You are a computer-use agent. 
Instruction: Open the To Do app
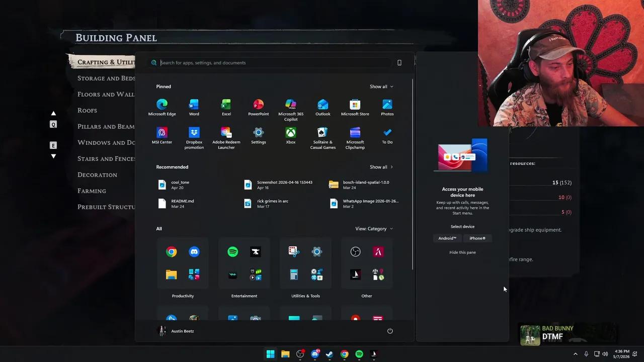387,136
